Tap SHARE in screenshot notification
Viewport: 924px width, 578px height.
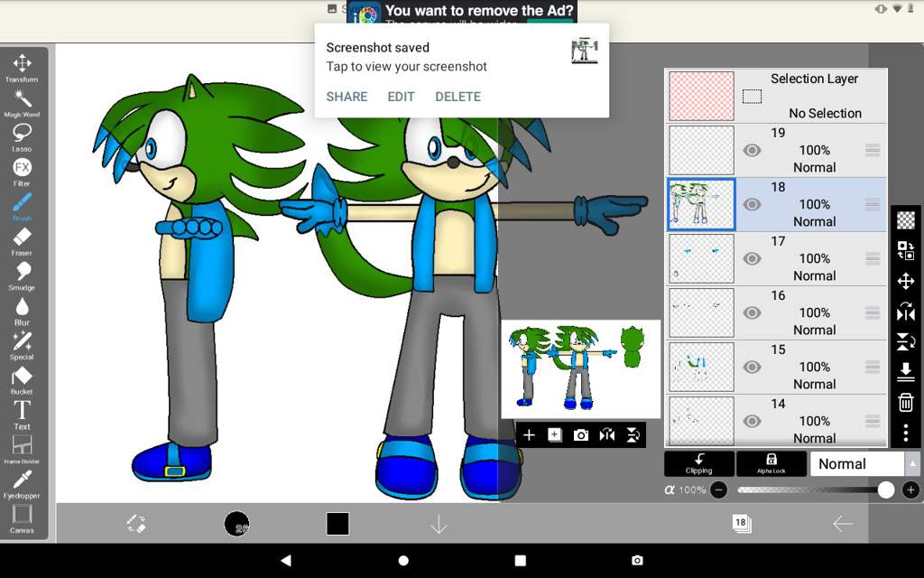click(347, 97)
